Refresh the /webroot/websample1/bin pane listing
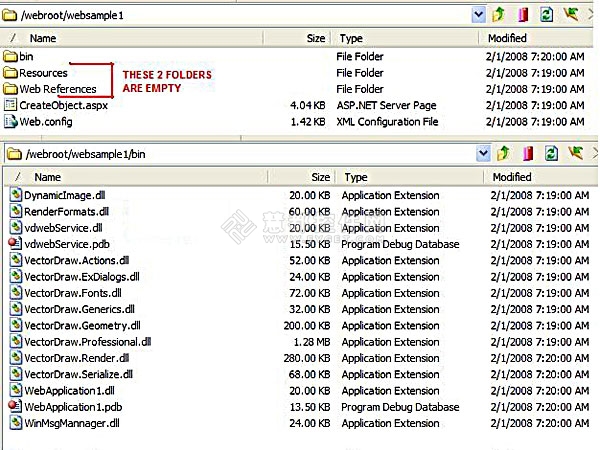The width and height of the screenshot is (600, 450). click(x=551, y=154)
